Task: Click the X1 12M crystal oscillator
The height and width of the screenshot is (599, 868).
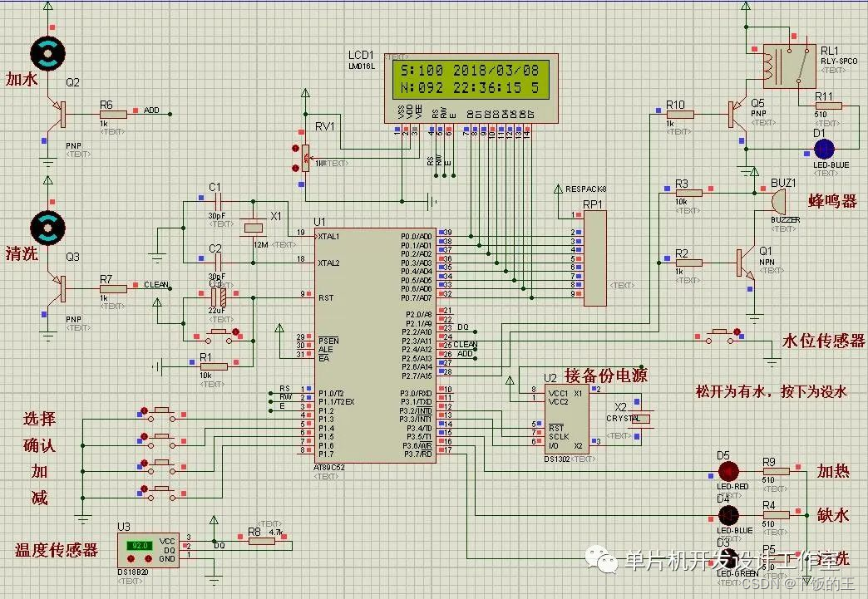Action: tap(253, 227)
